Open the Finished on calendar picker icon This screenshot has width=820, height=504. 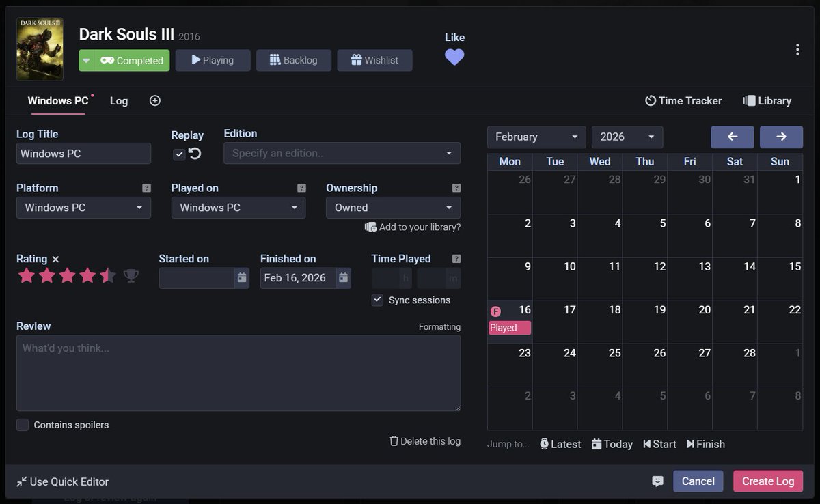point(344,278)
